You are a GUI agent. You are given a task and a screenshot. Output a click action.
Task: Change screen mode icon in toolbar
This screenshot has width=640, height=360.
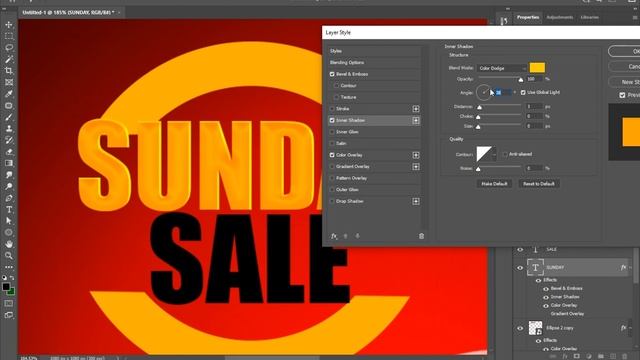click(x=9, y=315)
